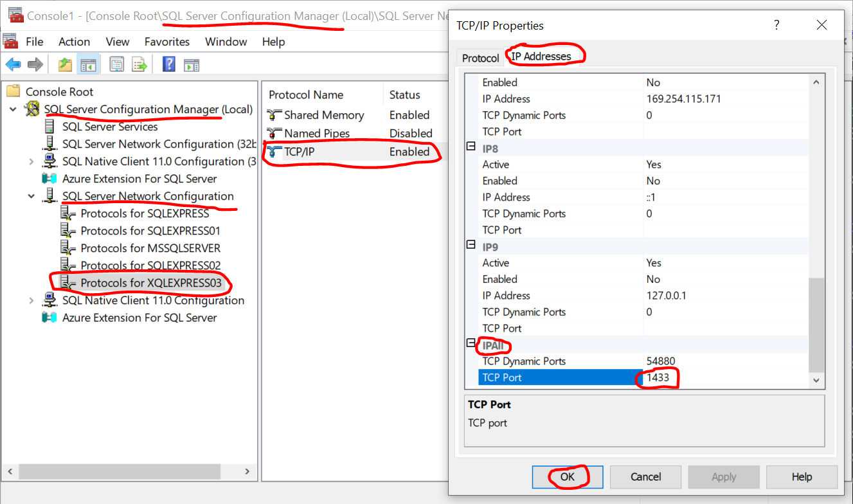Click the blue Help question mark icon
The width and height of the screenshot is (853, 504).
click(169, 64)
